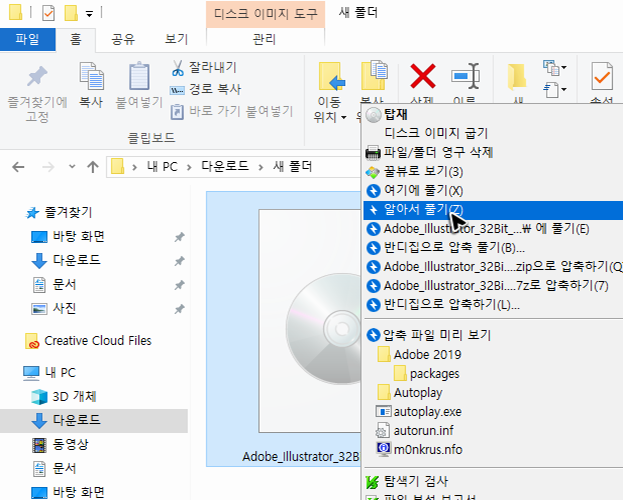Select This PC (내 PC) in sidebar
The width and height of the screenshot is (623, 500).
coord(50,372)
